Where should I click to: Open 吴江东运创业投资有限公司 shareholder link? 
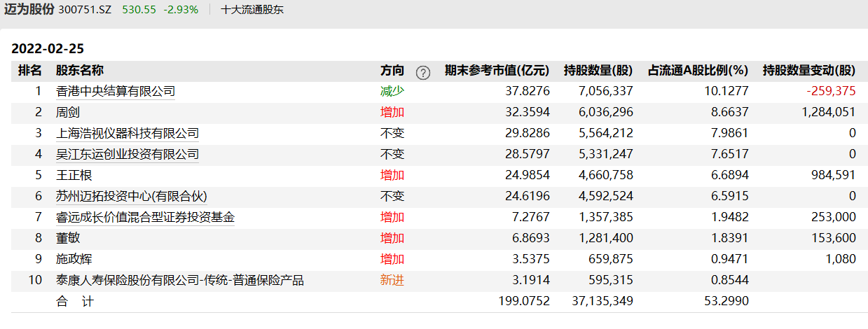click(127, 154)
